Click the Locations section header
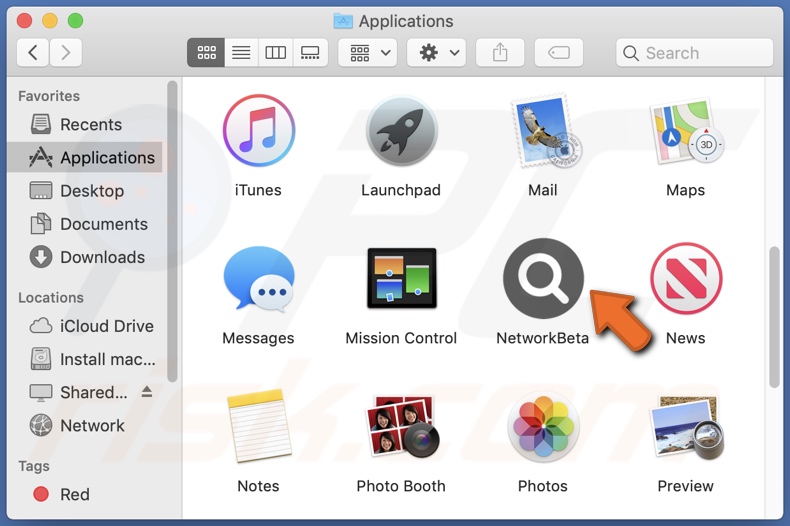The image size is (790, 526). tap(51, 297)
